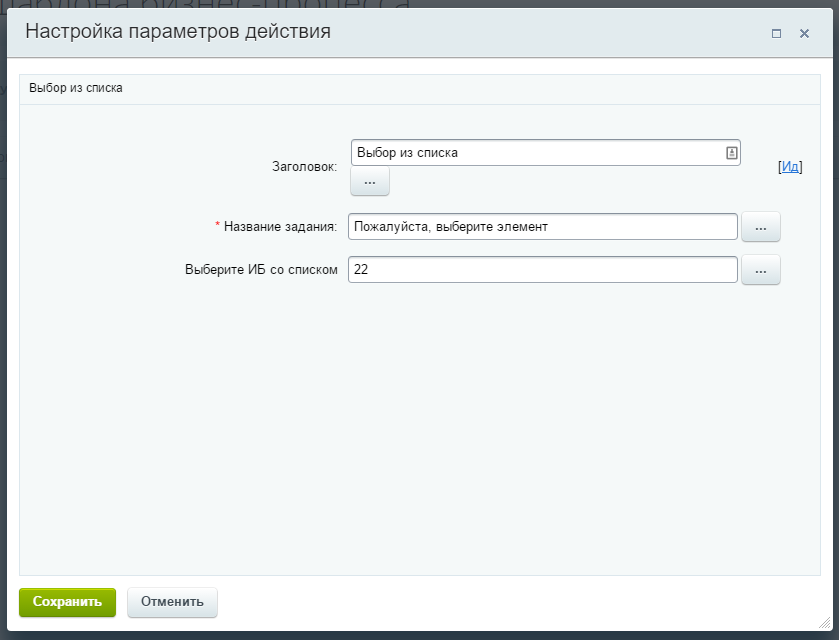Click the icon inside the Заголовок field
The height and width of the screenshot is (640, 839).
click(731, 153)
